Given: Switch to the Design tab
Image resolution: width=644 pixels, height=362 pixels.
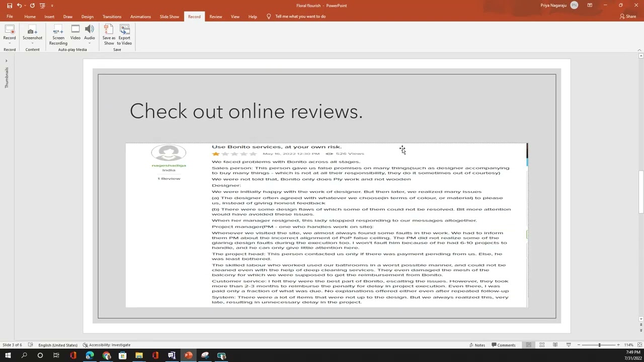Looking at the screenshot, I should click(x=88, y=17).
